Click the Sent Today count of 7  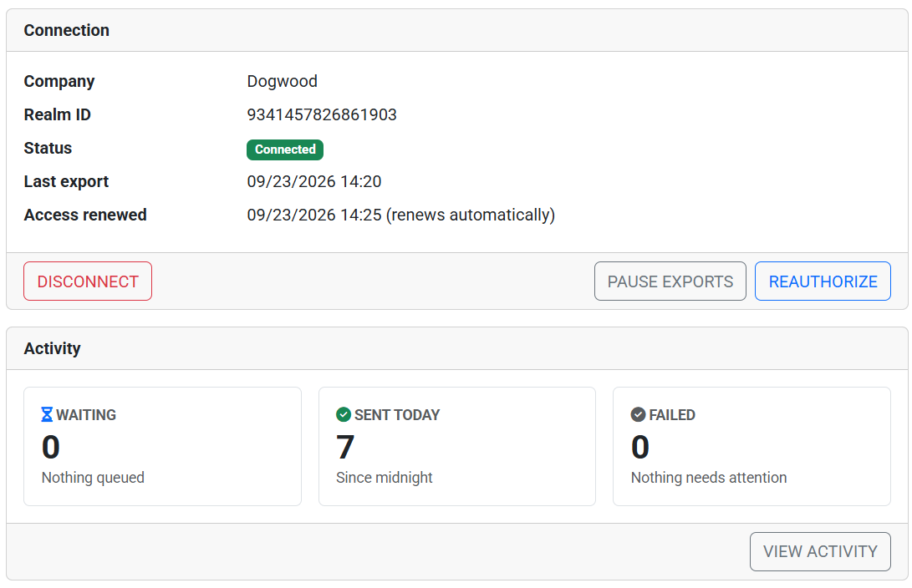(x=345, y=447)
